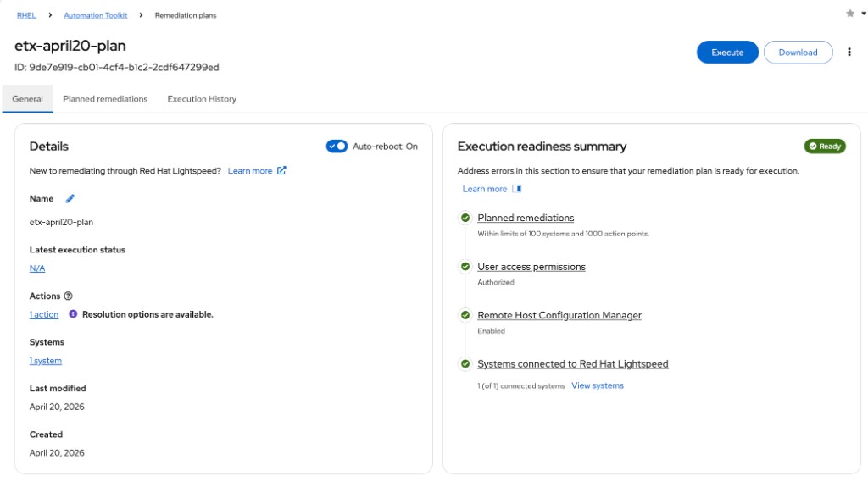Viewport: 868px width, 487px height.
Task: Click Remote Host Configuration Manager heading
Action: coord(559,315)
